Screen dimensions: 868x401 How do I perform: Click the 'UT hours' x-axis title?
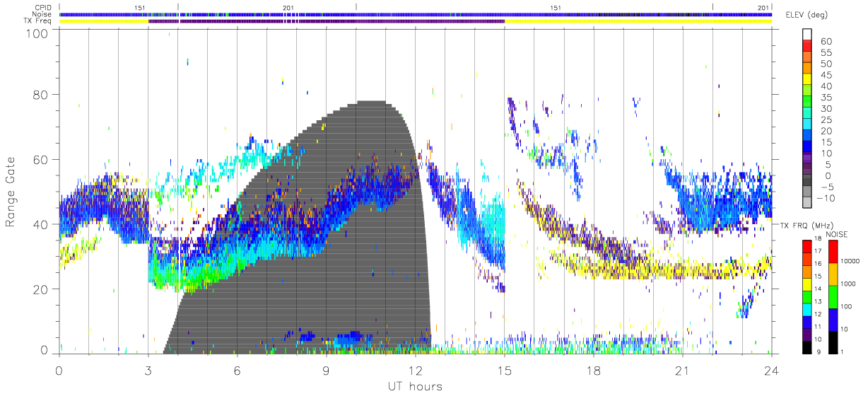pos(414,388)
